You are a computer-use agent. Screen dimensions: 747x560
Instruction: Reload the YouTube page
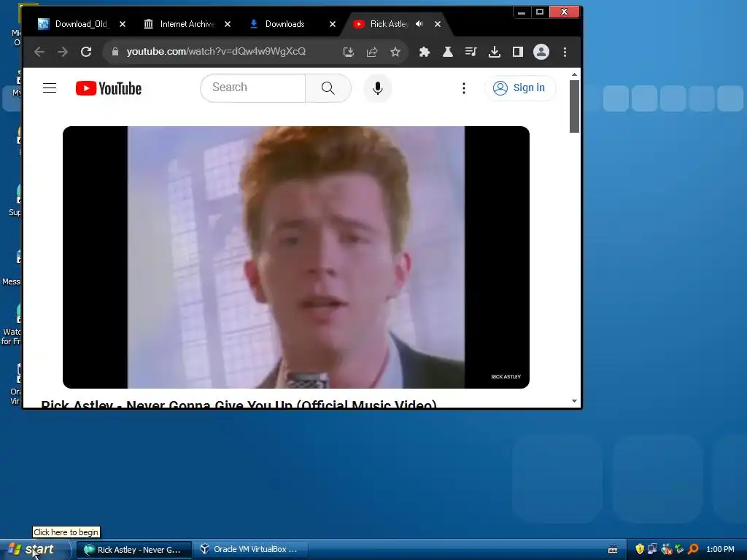[86, 52]
